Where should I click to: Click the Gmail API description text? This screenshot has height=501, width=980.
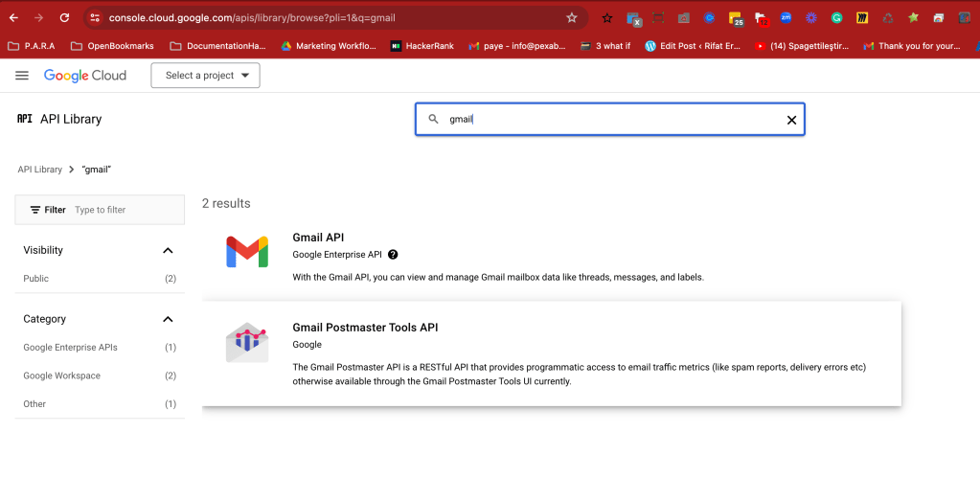click(498, 278)
